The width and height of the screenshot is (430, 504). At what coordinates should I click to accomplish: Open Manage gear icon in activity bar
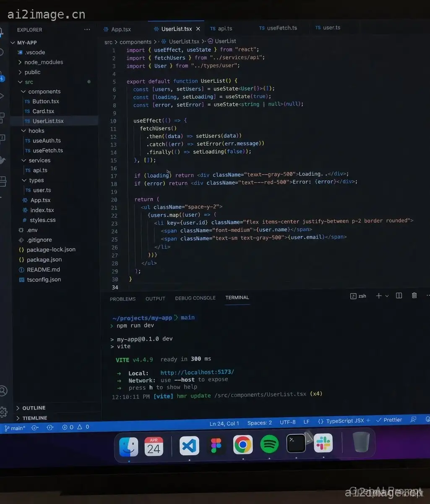click(3, 412)
